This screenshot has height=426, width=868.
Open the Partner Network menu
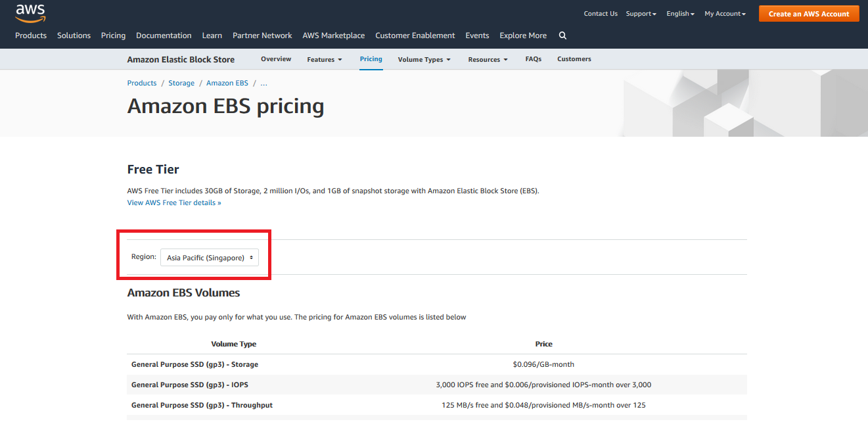[262, 35]
